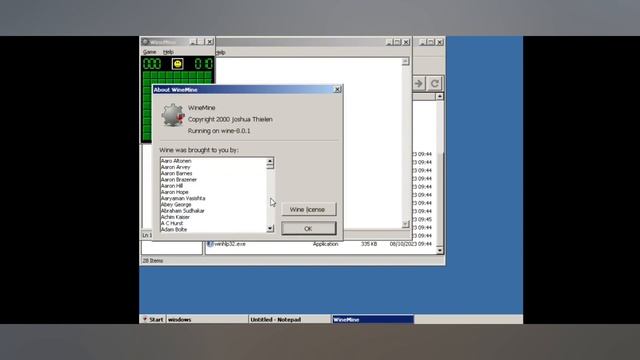Viewport: 640px width, 360px height.
Task: Maximize the file explorer window
Action: pos(431,42)
